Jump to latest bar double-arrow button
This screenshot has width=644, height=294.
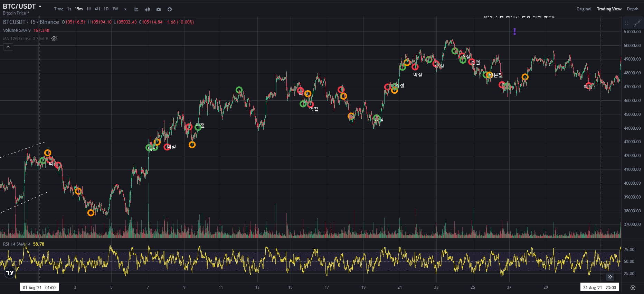pyautogui.click(x=610, y=277)
